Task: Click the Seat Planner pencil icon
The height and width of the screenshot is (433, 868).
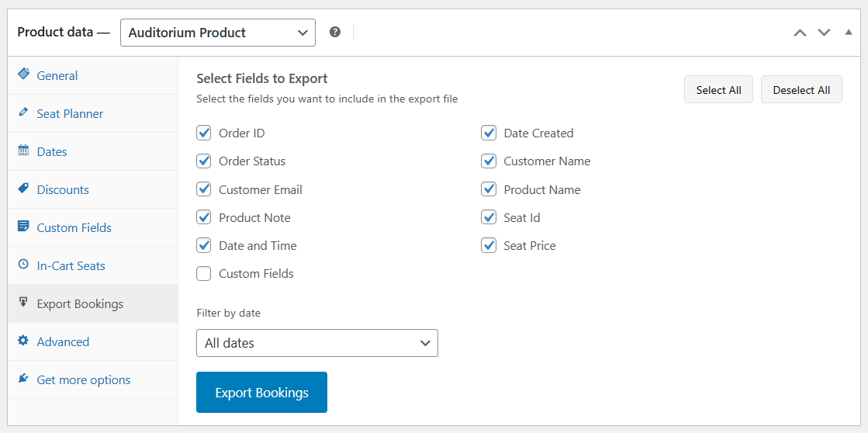Action: click(x=23, y=113)
